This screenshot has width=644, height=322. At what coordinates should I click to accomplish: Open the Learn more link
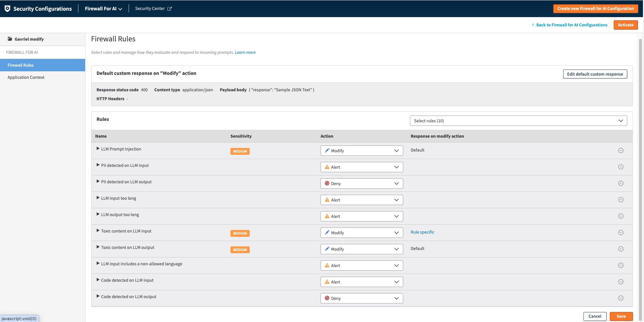(x=245, y=52)
